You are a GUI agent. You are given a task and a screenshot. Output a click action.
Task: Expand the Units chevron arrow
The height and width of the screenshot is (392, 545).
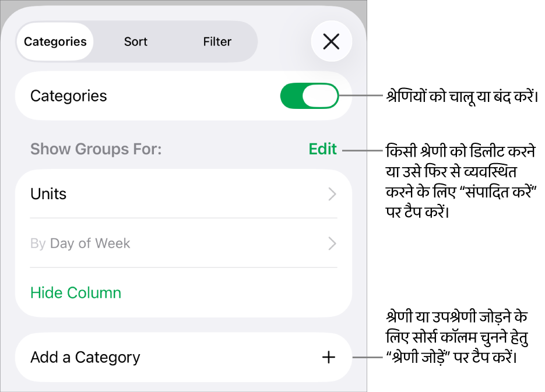(332, 194)
